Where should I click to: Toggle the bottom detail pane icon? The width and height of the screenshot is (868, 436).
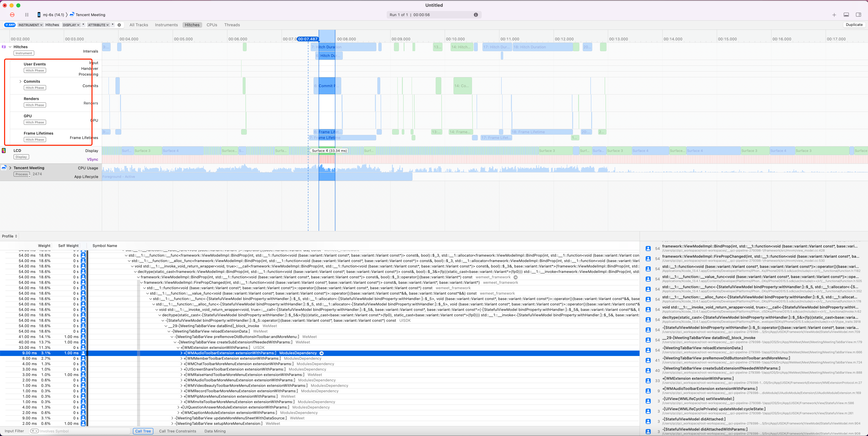tap(846, 15)
